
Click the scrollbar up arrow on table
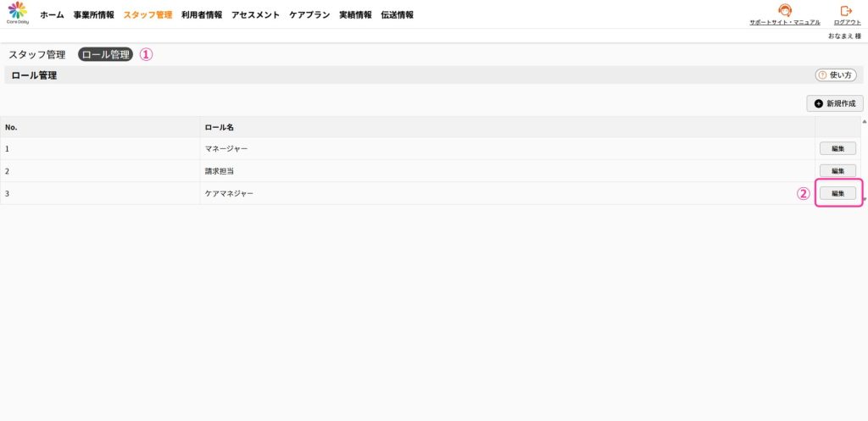pos(864,122)
